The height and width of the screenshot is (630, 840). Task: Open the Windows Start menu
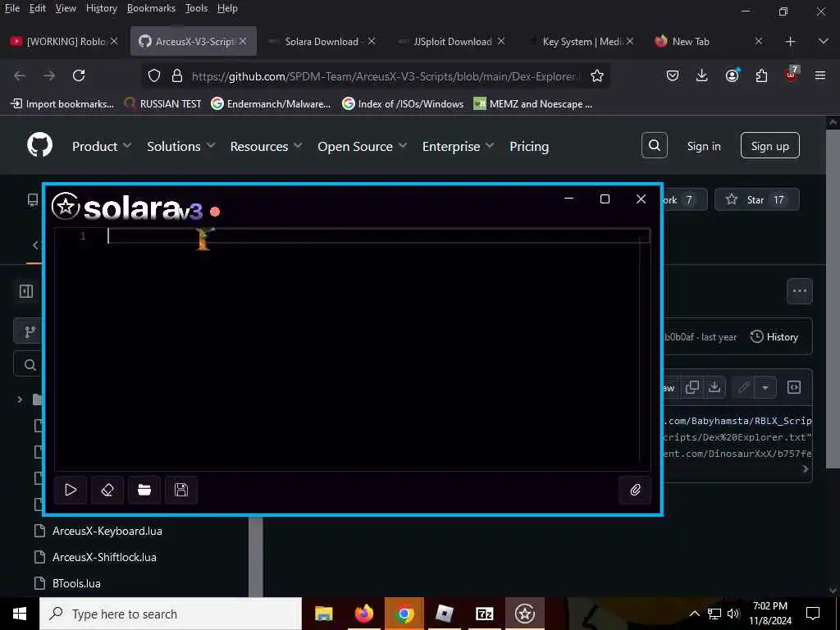click(20, 614)
